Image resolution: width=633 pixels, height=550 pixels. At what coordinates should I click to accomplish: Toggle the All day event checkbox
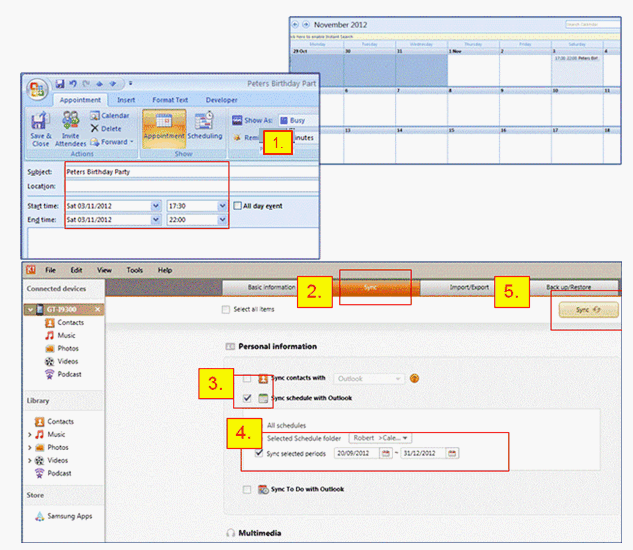tap(237, 206)
